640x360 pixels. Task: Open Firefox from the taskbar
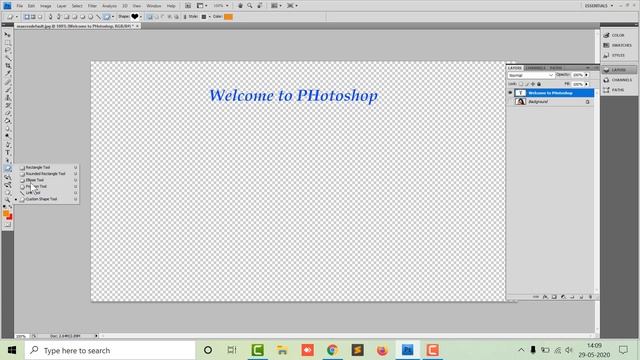pyautogui.click(x=382, y=350)
